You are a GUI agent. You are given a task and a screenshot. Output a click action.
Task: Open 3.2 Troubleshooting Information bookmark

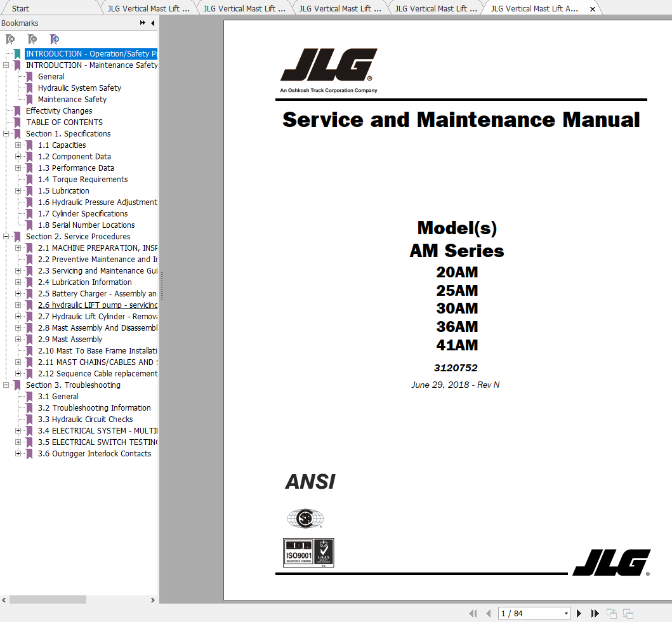tap(95, 408)
